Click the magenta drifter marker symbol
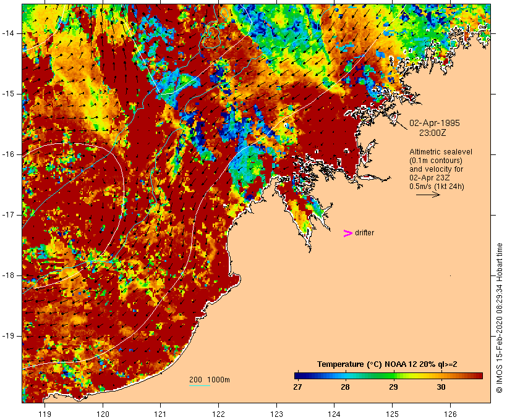The image size is (507, 420). [347, 233]
